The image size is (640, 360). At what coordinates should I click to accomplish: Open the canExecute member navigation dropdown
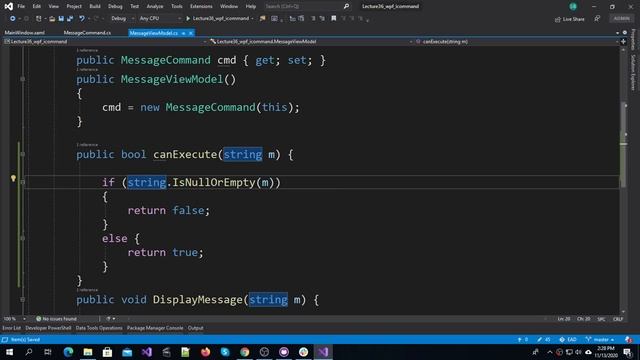(517, 42)
